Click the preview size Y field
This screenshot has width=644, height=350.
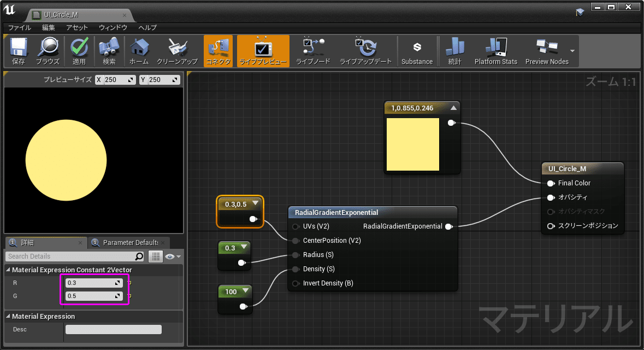tap(159, 80)
